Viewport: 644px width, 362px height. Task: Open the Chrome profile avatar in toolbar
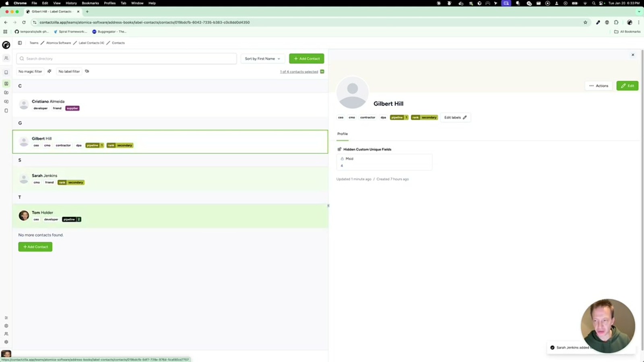(630, 23)
